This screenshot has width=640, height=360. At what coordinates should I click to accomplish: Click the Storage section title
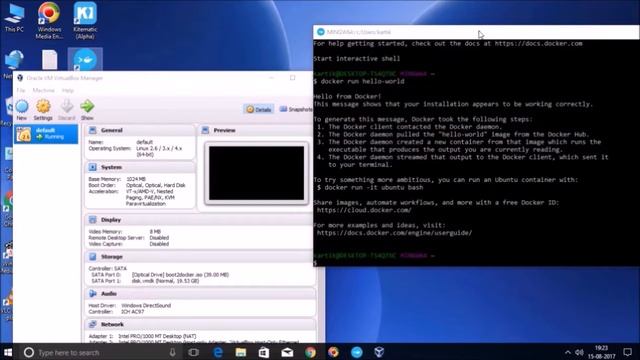(111, 257)
